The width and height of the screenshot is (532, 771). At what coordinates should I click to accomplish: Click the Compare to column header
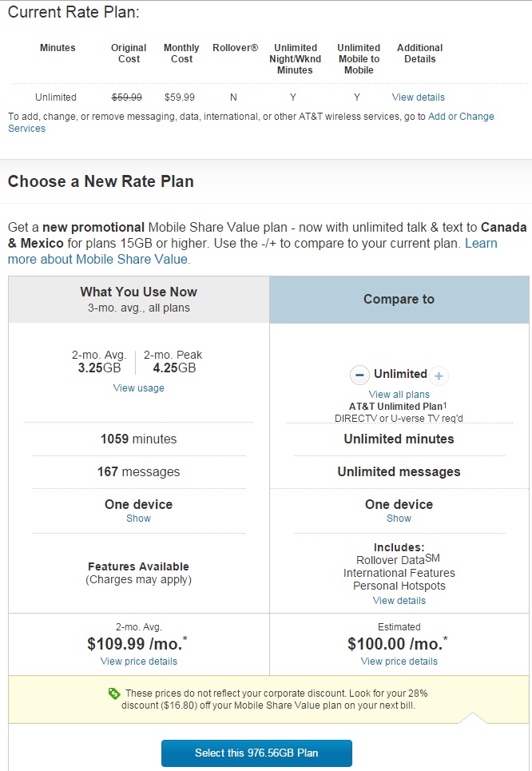[x=399, y=300]
